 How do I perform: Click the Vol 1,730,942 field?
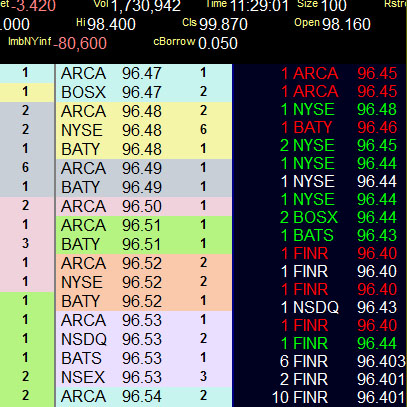coord(138,6)
